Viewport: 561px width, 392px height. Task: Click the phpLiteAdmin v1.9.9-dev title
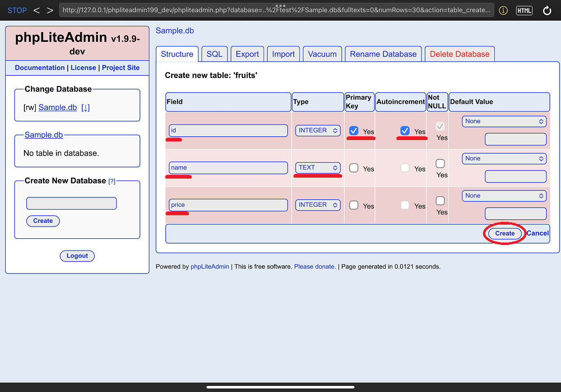click(77, 43)
